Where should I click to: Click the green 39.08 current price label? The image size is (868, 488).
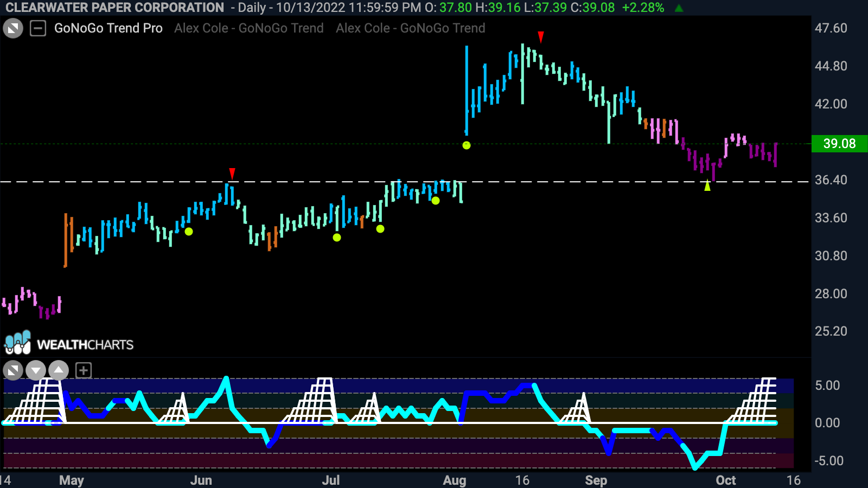click(839, 144)
